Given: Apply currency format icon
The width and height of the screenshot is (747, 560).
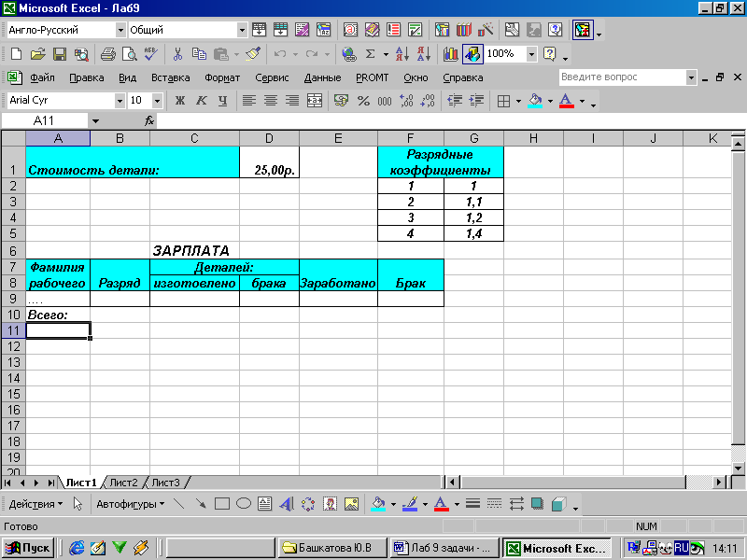Looking at the screenshot, I should [341, 101].
